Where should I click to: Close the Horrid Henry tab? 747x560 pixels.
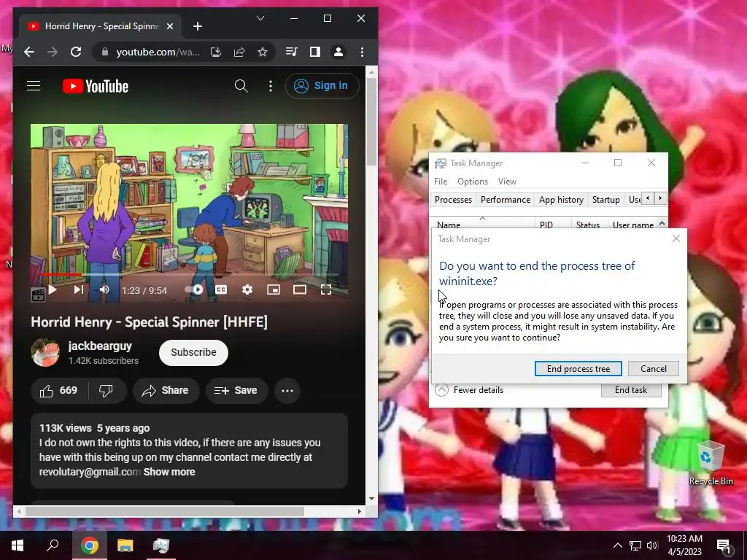[x=169, y=27]
